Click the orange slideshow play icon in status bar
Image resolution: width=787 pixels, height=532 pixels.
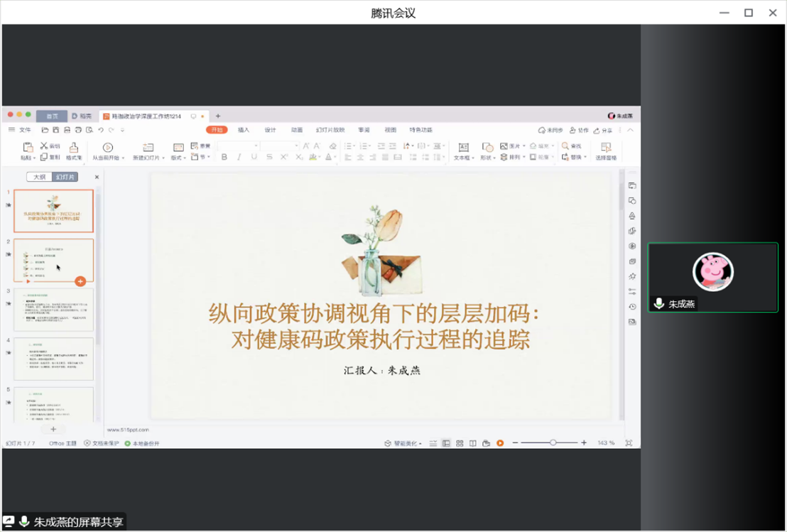pos(500,443)
